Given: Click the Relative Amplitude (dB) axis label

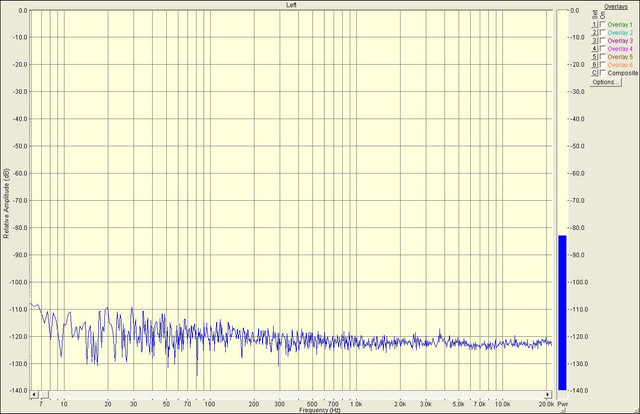Looking at the screenshot, I should click(6, 203).
